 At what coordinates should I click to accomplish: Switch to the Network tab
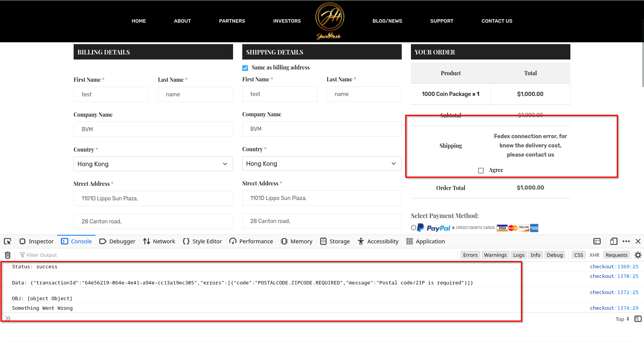pos(159,241)
